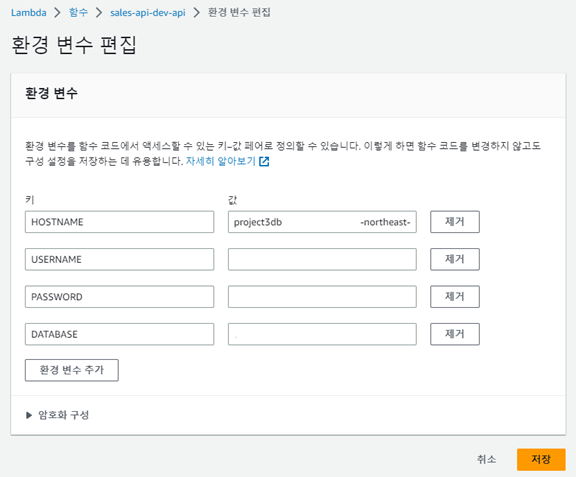576x477 pixels.
Task: Expand the 암호화 구성 section
Action: [x=58, y=415]
